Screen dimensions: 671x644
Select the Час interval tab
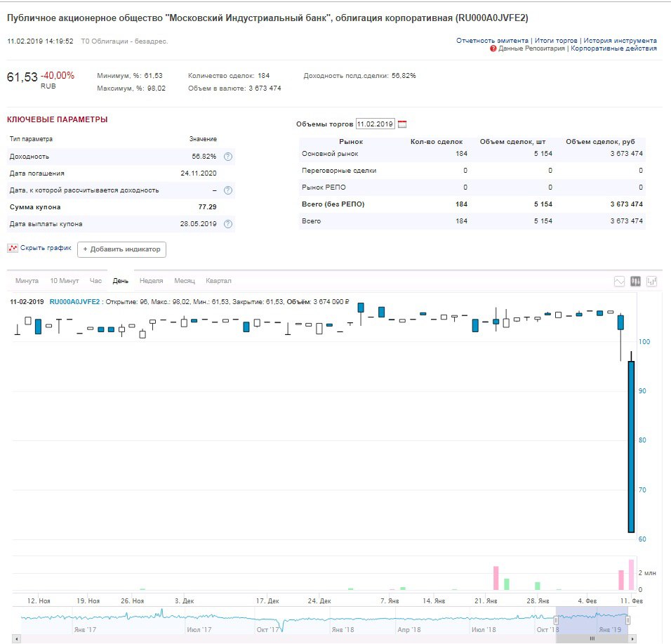pyautogui.click(x=96, y=281)
